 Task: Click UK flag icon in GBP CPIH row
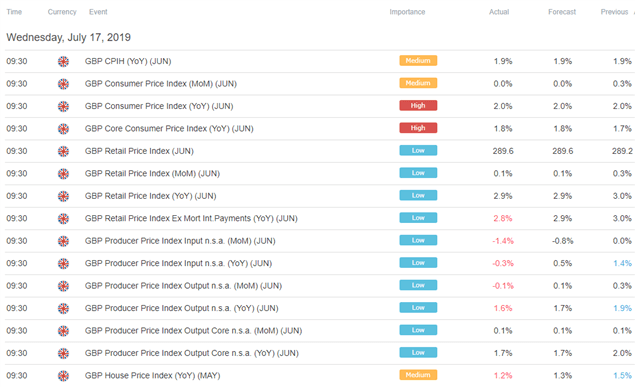coord(63,62)
